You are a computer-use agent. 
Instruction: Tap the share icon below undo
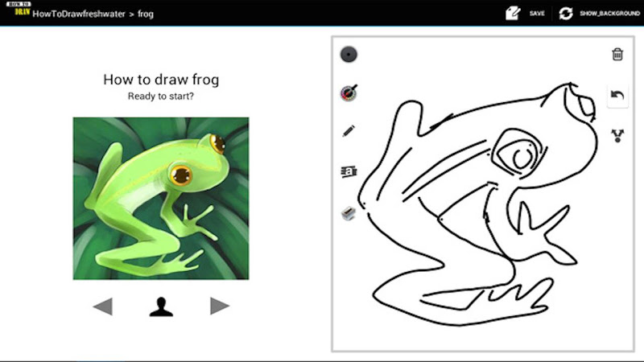(617, 135)
